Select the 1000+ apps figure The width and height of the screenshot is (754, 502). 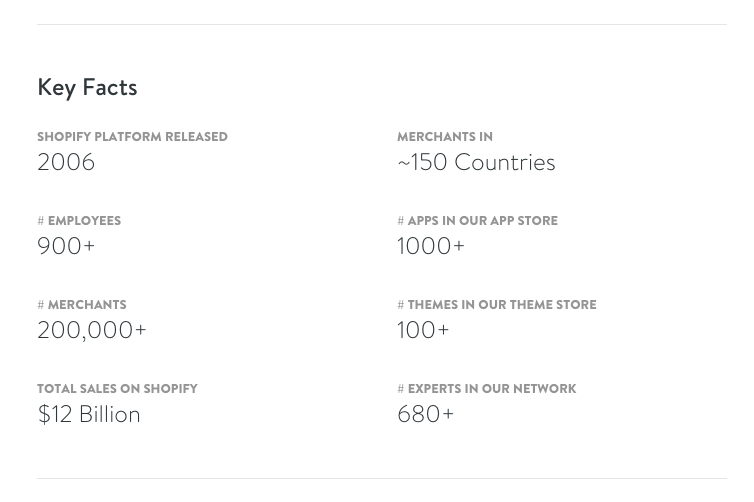[430, 246]
